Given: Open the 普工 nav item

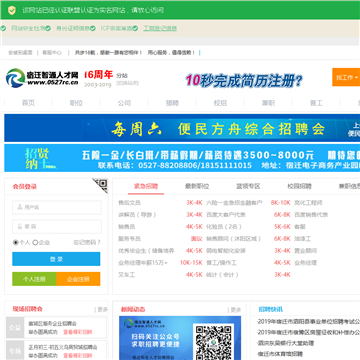Looking at the screenshot, I should click(316, 103).
